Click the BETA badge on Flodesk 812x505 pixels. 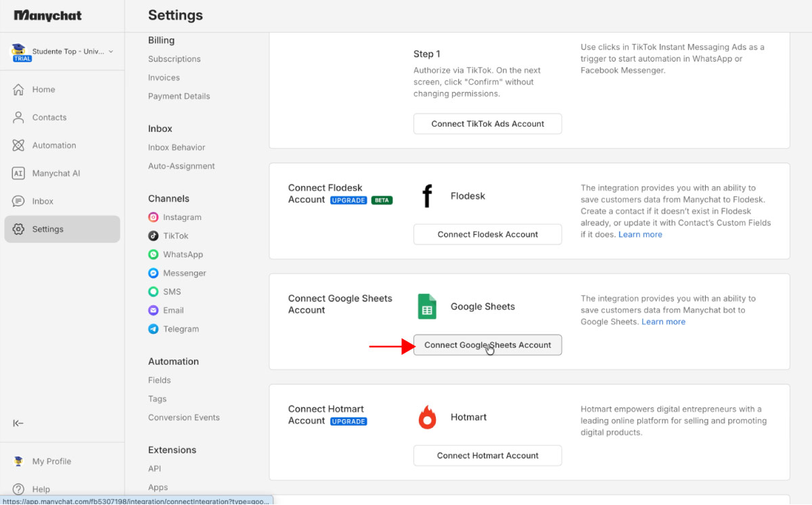[382, 200]
